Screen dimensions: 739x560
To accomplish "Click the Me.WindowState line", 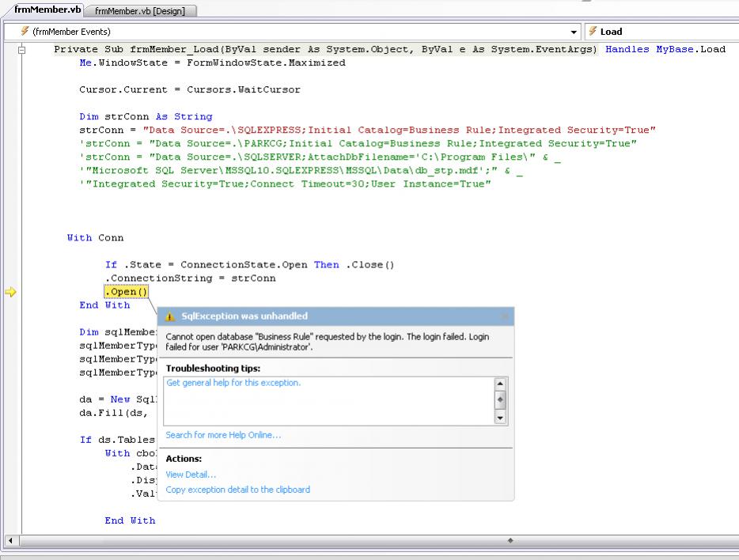I will click(x=212, y=62).
